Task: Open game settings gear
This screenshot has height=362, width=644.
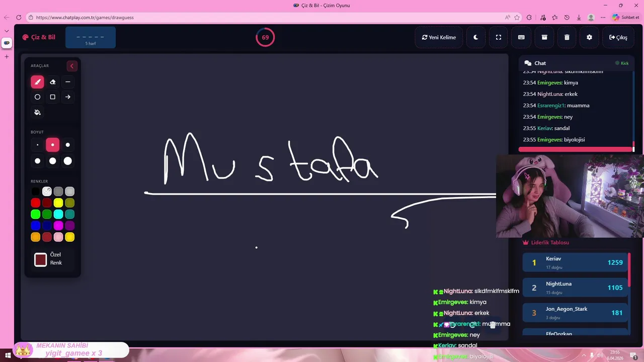Action: [x=589, y=37]
